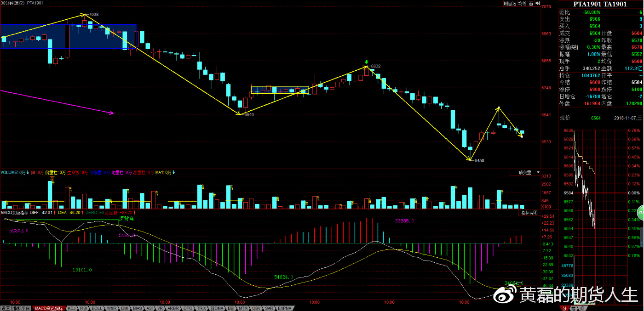Click the 顶背离 top divergence label
Image resolution: width=644 pixels, height=311 pixels.
[126, 219]
